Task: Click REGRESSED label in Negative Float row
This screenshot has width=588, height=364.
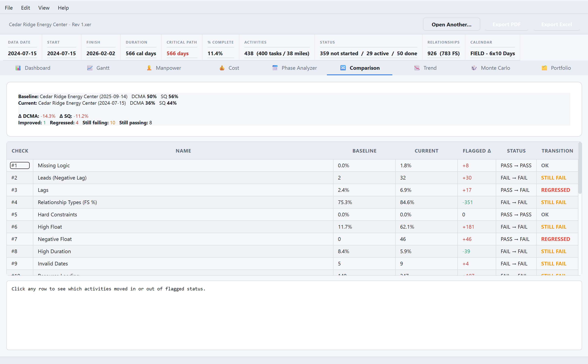Action: 555,239
